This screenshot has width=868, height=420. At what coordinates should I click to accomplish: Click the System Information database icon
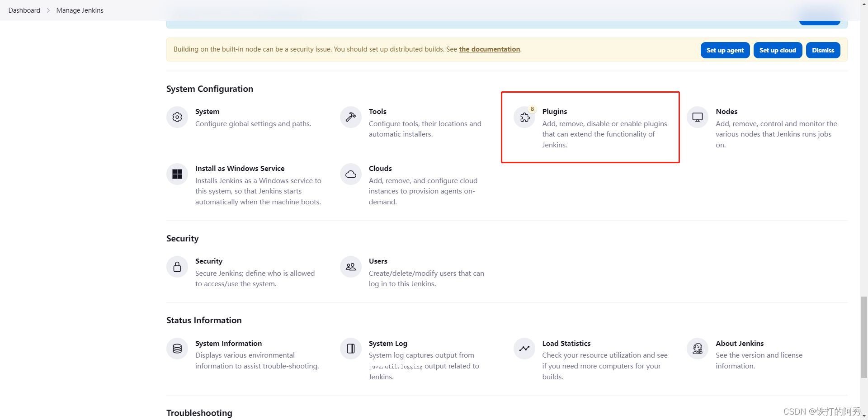point(177,349)
